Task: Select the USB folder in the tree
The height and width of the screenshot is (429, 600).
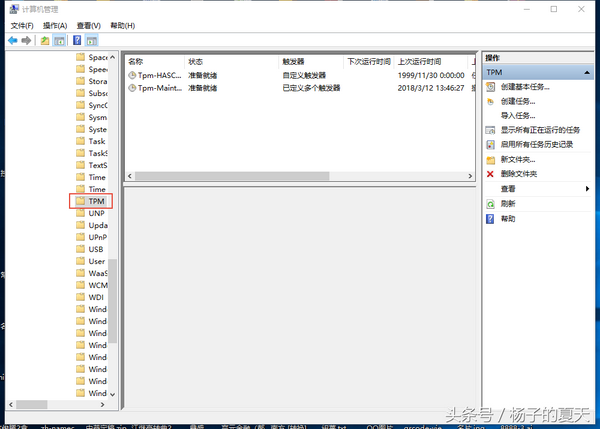Action: [x=96, y=249]
